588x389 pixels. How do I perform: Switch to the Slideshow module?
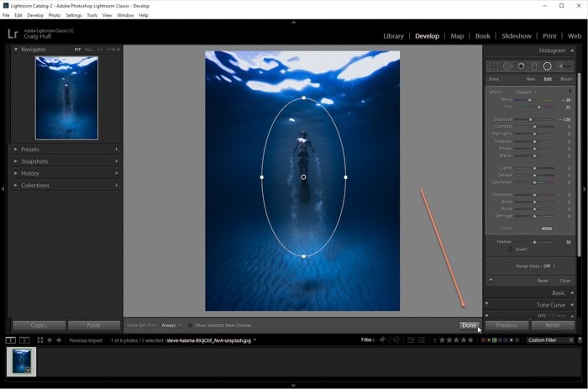(517, 36)
